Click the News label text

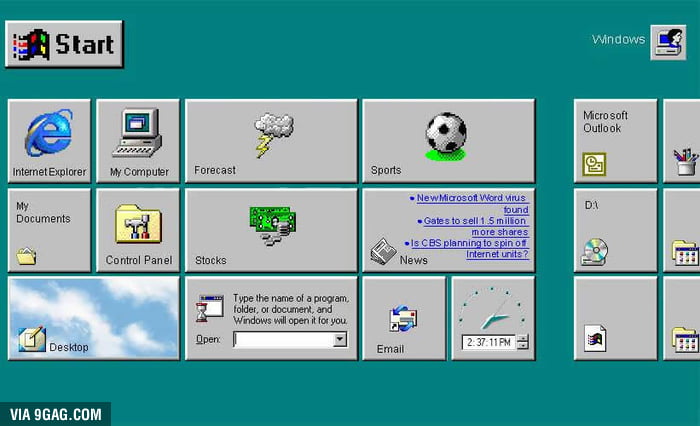[413, 260]
